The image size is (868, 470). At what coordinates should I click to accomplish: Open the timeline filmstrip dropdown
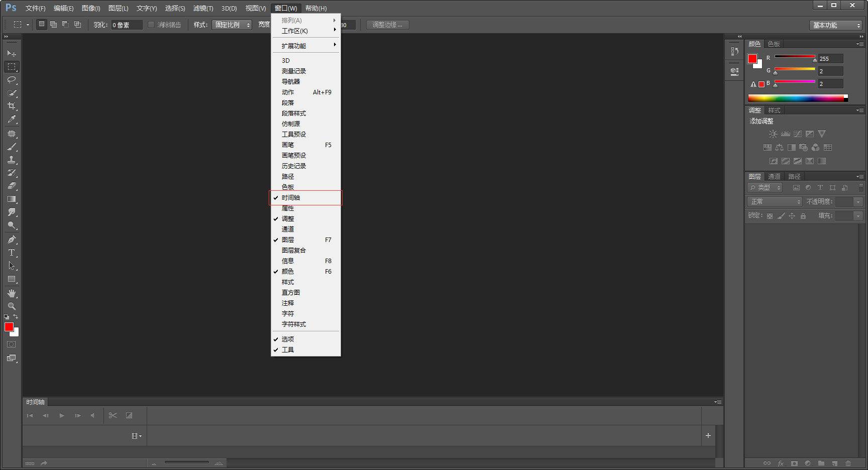(137, 436)
